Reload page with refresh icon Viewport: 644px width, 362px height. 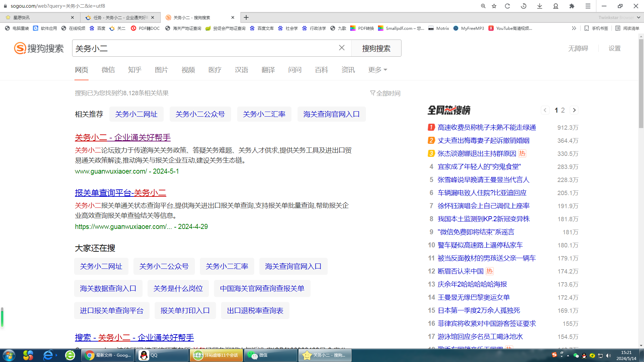point(507,6)
